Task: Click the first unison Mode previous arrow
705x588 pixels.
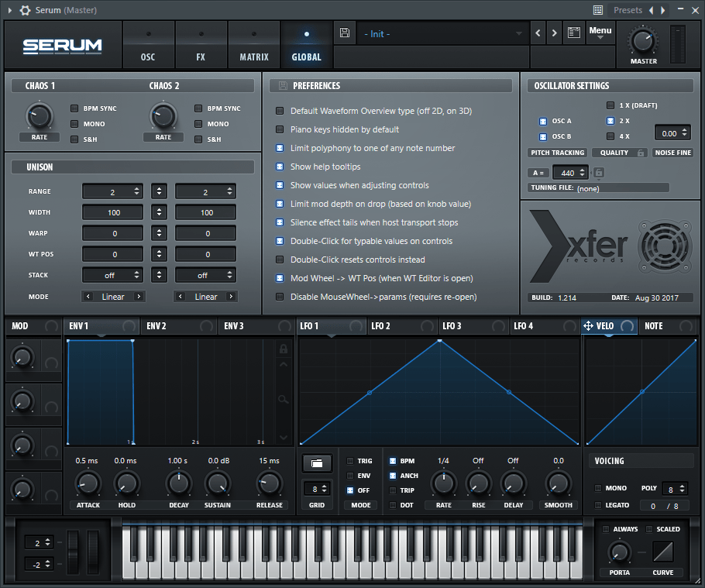Action: click(x=88, y=296)
